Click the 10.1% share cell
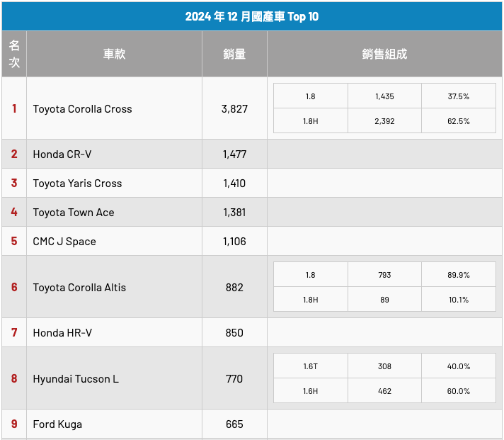Image resolution: width=504 pixels, height=440 pixels. pyautogui.click(x=459, y=300)
